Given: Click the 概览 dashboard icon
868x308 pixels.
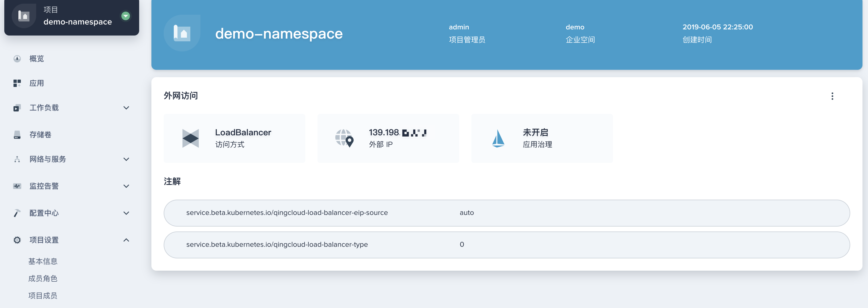Looking at the screenshot, I should (x=17, y=58).
